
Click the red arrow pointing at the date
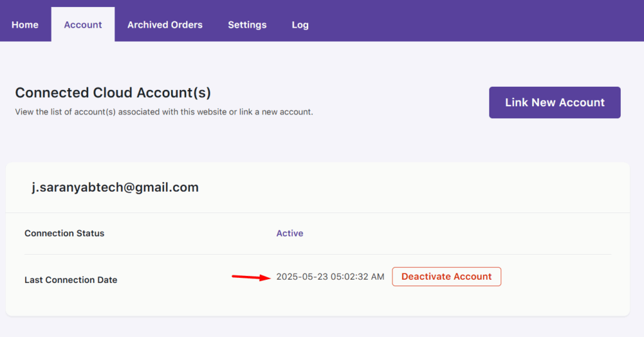252,277
